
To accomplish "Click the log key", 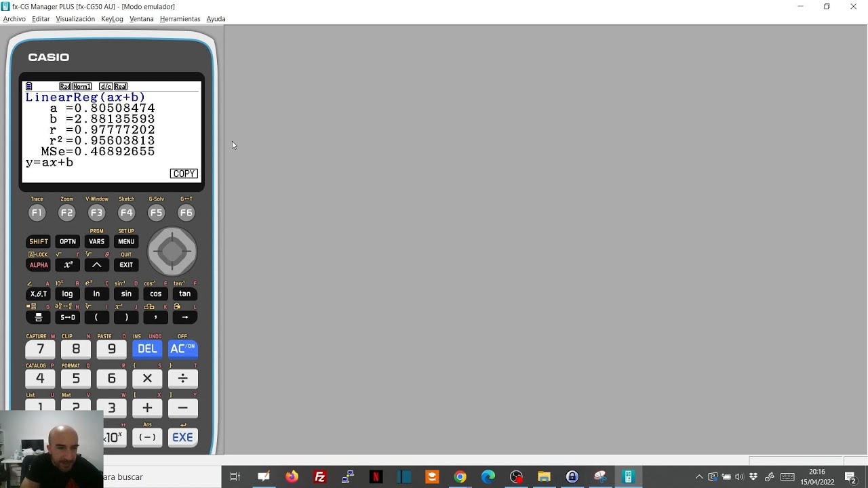I will click(x=68, y=293).
